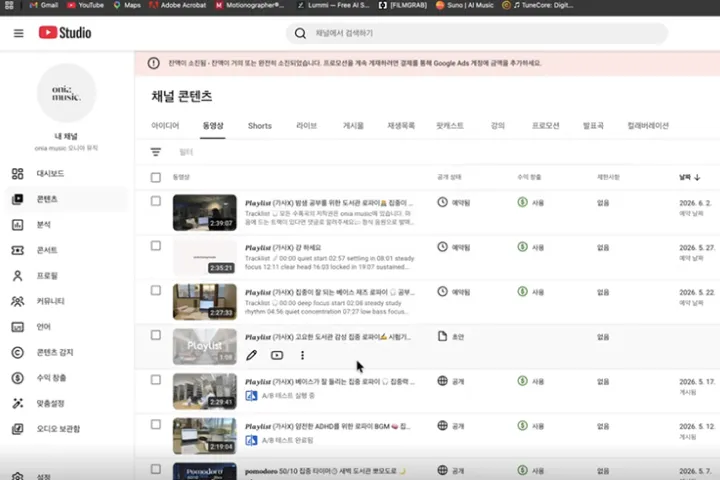Image resolution: width=720 pixels, height=480 pixels.
Task: Click the browser apps grid icon
Action: 9,5
